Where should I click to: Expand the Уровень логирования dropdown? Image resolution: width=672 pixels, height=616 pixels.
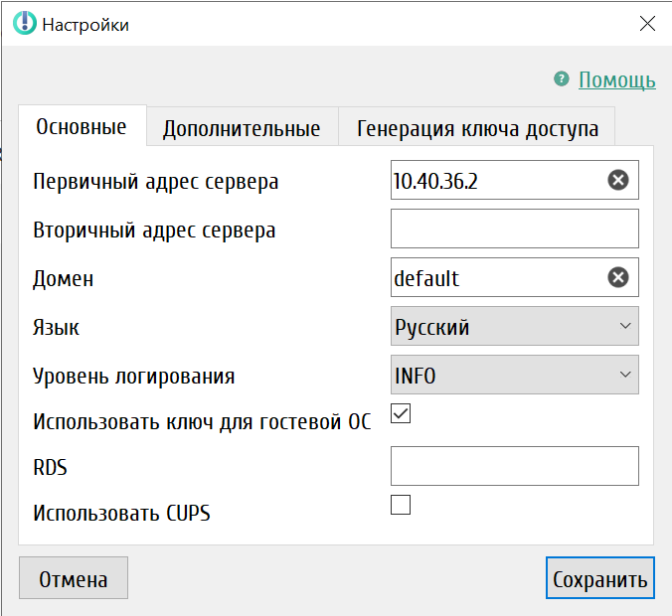pyautogui.click(x=514, y=375)
